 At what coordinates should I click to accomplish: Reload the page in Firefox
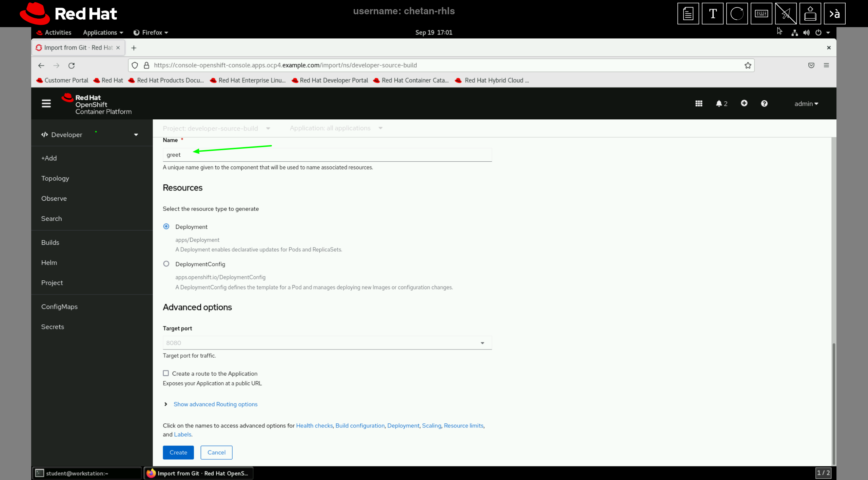72,65
